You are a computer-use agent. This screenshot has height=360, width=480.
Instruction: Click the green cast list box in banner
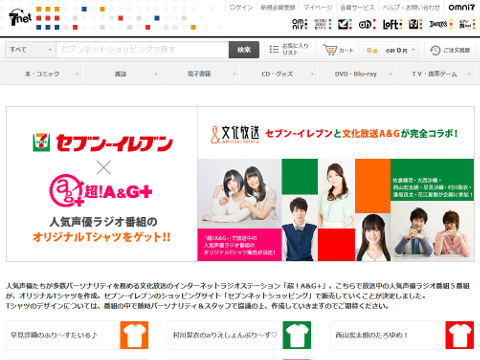[432, 180]
